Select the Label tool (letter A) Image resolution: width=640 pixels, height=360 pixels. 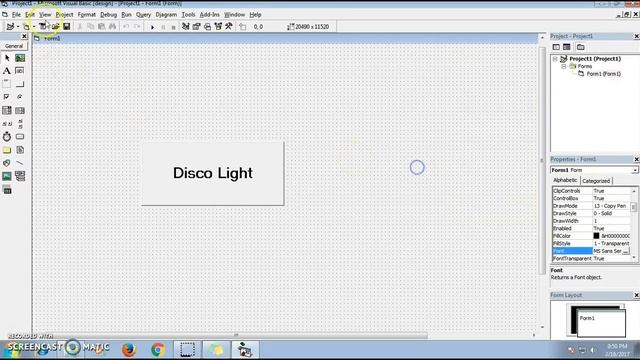(x=7, y=71)
